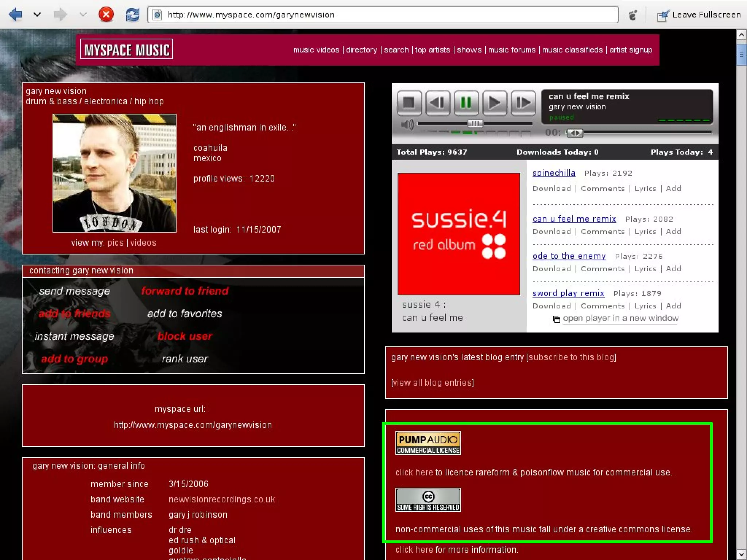This screenshot has height=560, width=747.
Task: Click the stop button in music player
Action: coord(409,103)
